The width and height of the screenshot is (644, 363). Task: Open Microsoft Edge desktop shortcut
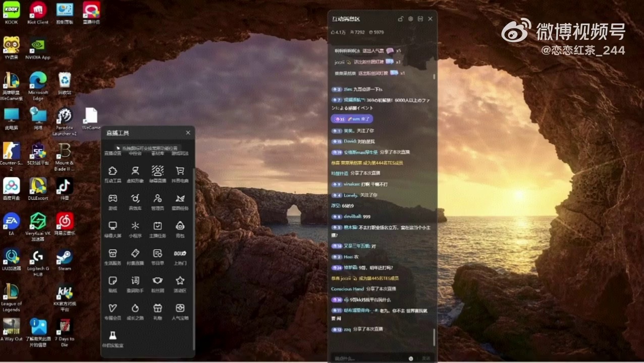[x=38, y=86]
